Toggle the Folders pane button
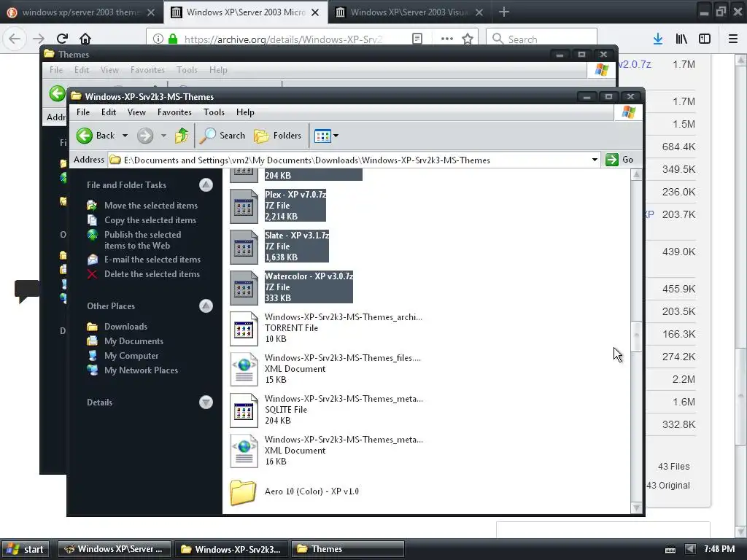The width and height of the screenshot is (747, 560). pyautogui.click(x=277, y=136)
